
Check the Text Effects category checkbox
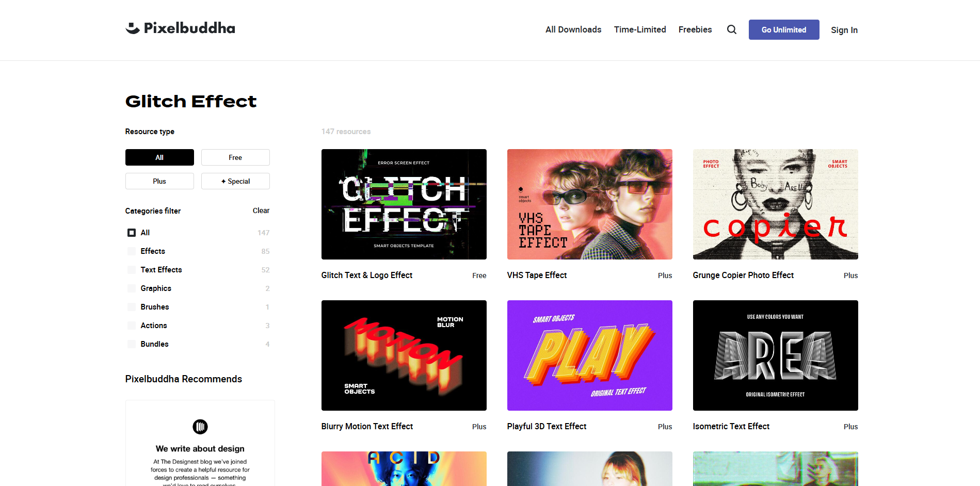point(131,270)
